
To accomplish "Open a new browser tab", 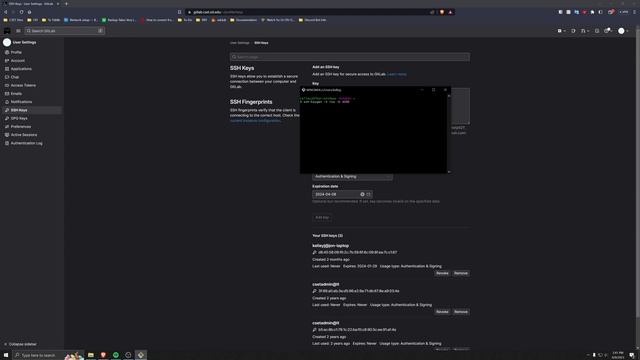I will pyautogui.click(x=67, y=4).
